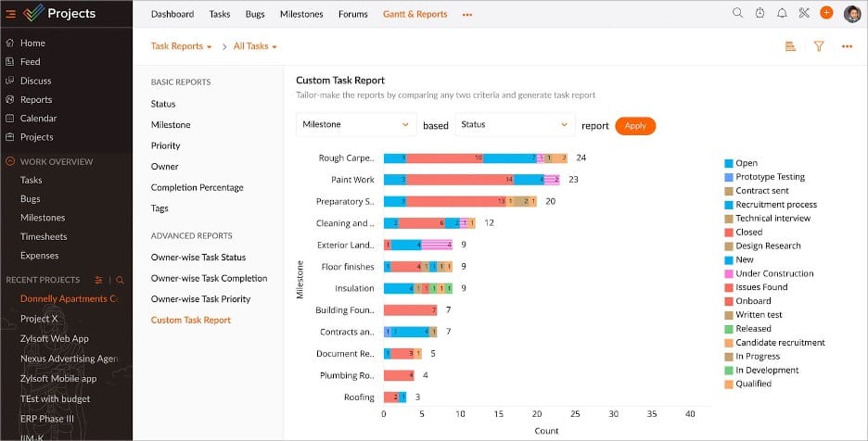Open the Milestone criteria dropdown
Image resolution: width=868 pixels, height=441 pixels.
point(356,125)
